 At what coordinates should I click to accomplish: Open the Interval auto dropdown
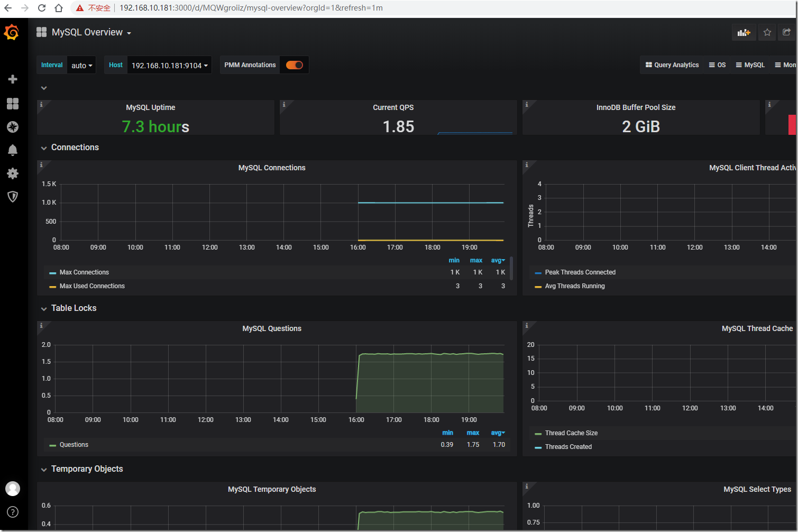pyautogui.click(x=81, y=65)
